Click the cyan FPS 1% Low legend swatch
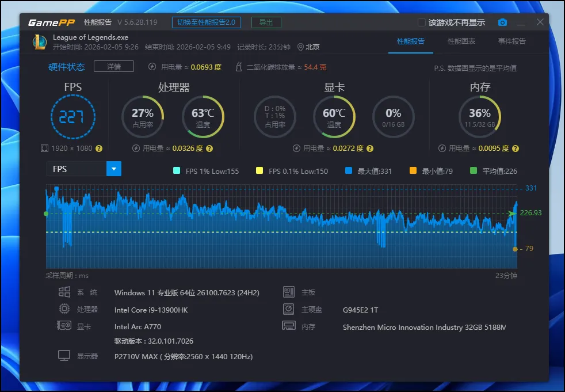Screen dimensions: 565x392 point(177,170)
